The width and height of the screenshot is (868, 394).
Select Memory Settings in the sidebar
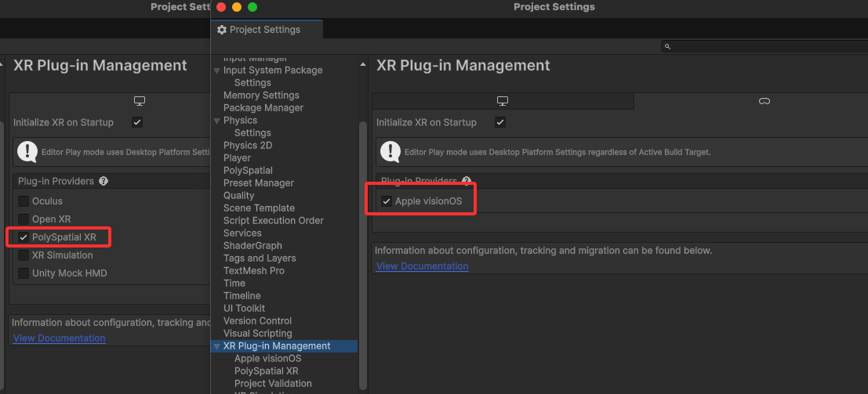[261, 96]
